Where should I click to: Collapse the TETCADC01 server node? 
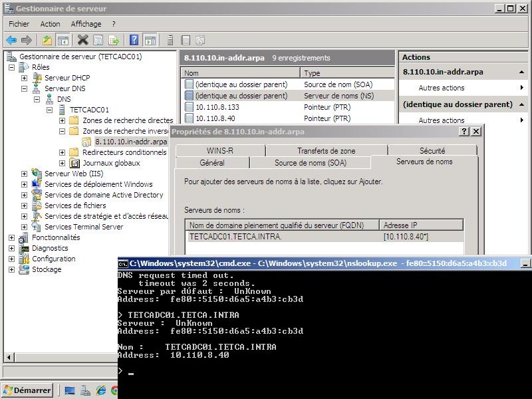tap(49, 110)
